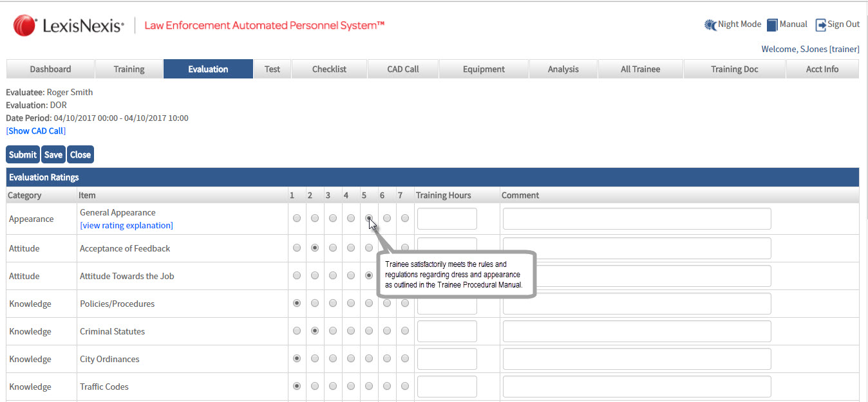Select rating 1 for General Appearance
The image size is (868, 402).
(297, 219)
